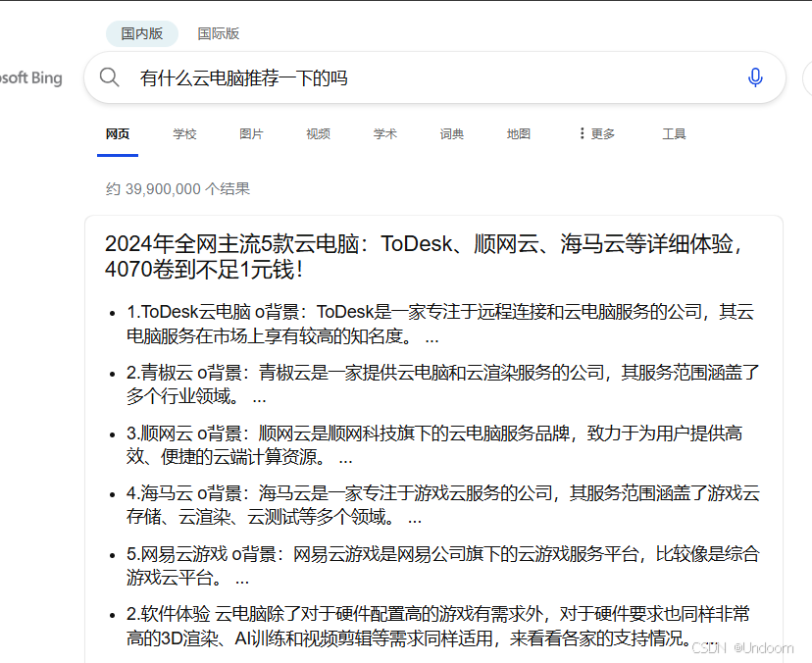The image size is (812, 663).
Task: Open the Microsoft Bing logo
Action: pyautogui.click(x=31, y=78)
